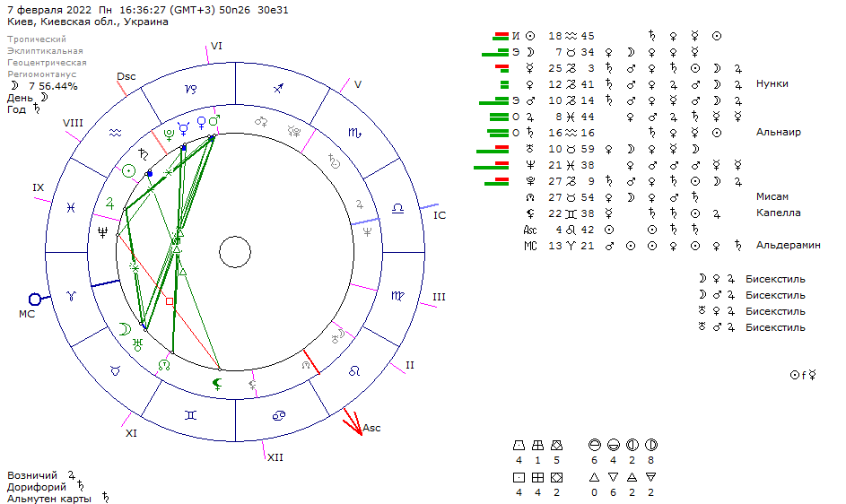Click the plain upward triangle icon above count 0

tap(594, 477)
